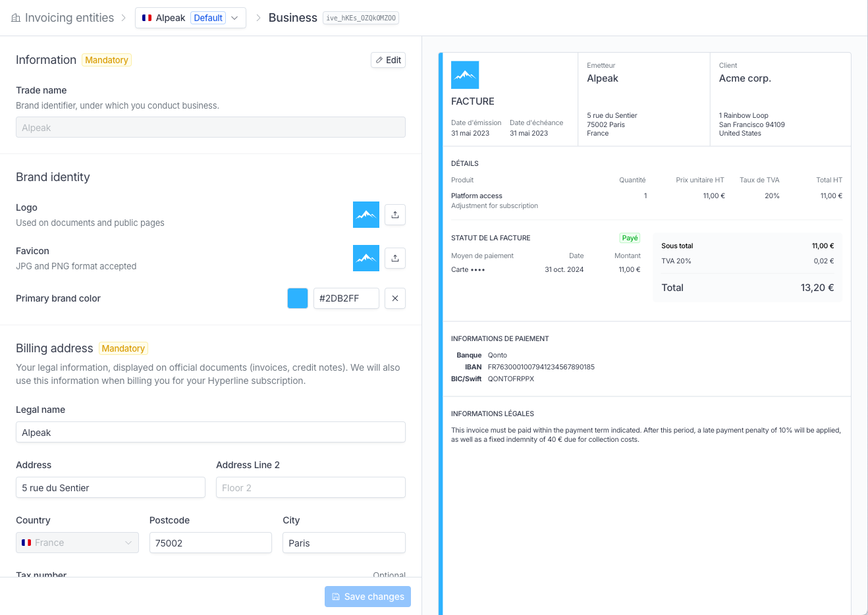Click the Alpeak logo on invoice preview
The image size is (868, 615).
465,75
